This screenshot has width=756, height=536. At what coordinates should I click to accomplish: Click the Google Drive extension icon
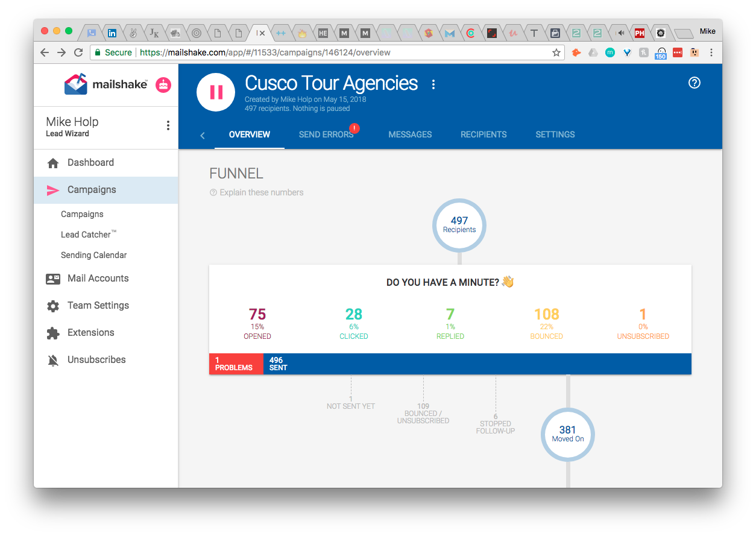point(593,52)
